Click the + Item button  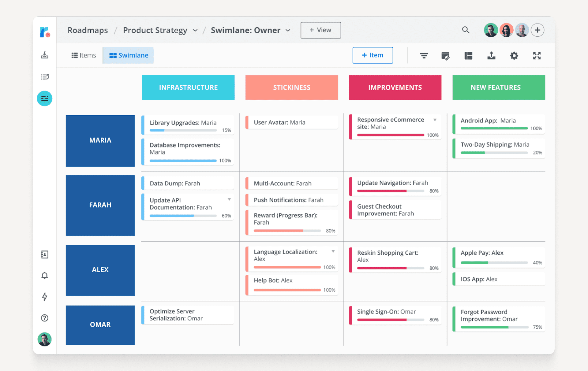(373, 55)
